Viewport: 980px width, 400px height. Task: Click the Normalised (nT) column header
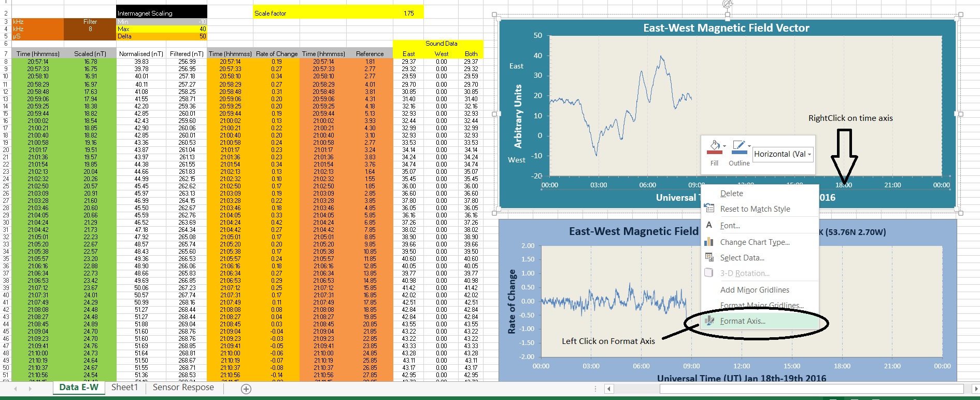click(x=141, y=54)
